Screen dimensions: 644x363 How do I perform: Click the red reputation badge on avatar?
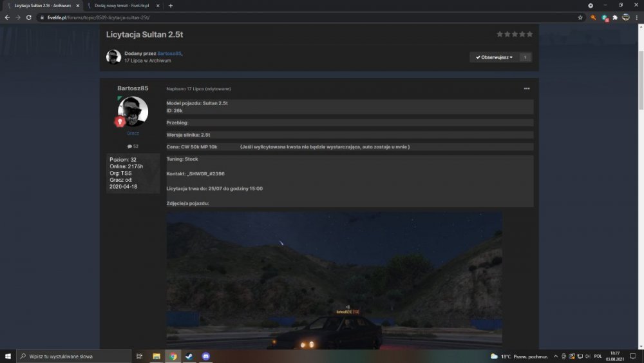tap(120, 121)
